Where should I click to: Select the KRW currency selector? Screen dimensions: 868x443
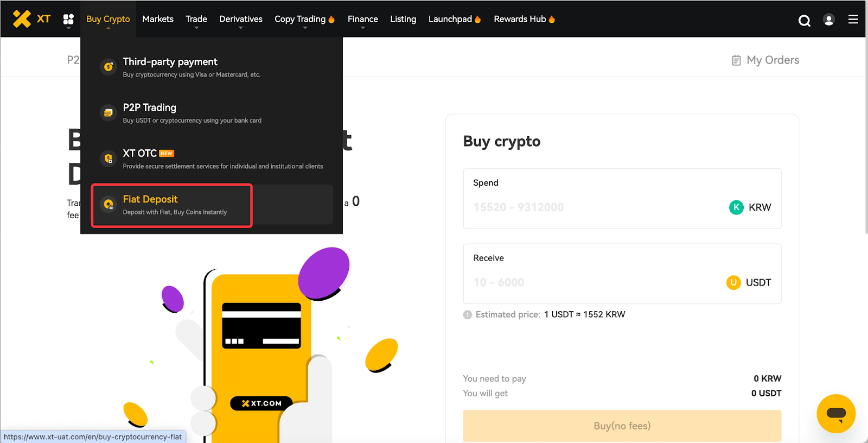(750, 207)
